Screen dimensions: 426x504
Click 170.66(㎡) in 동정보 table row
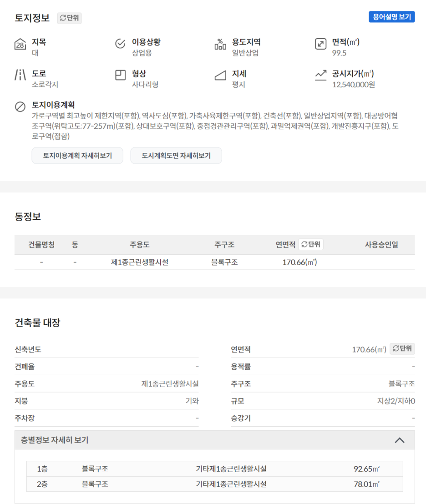pyautogui.click(x=299, y=262)
